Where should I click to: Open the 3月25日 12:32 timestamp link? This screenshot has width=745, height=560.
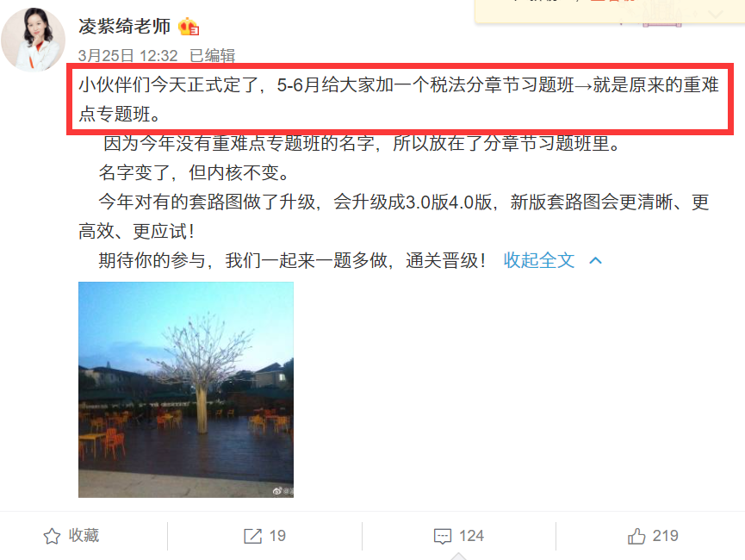pyautogui.click(x=127, y=56)
